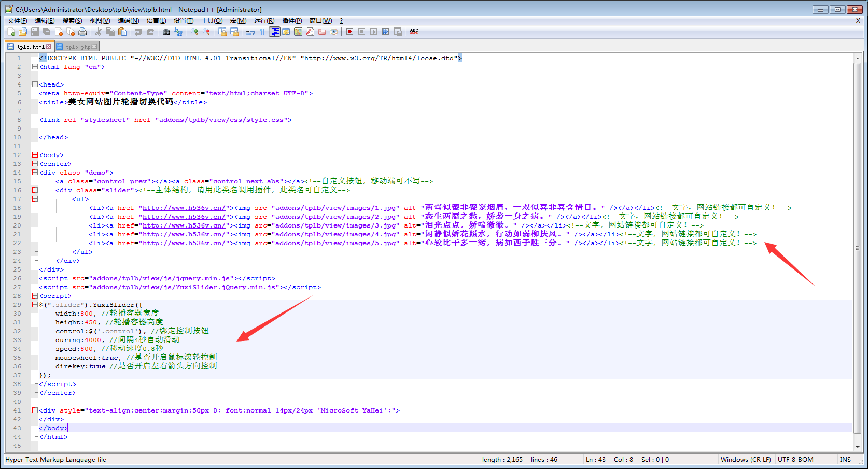Click the vertical scrollbar up arrow
868x469 pixels.
tap(858, 58)
